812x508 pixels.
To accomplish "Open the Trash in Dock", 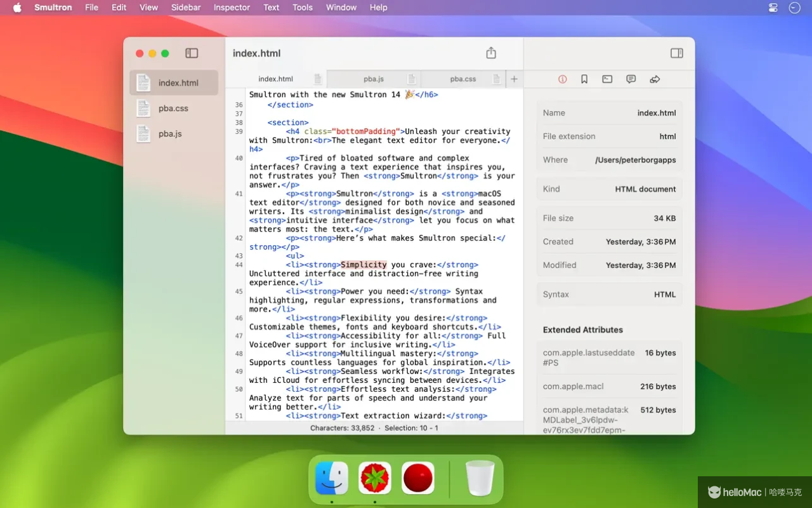I will click(480, 478).
